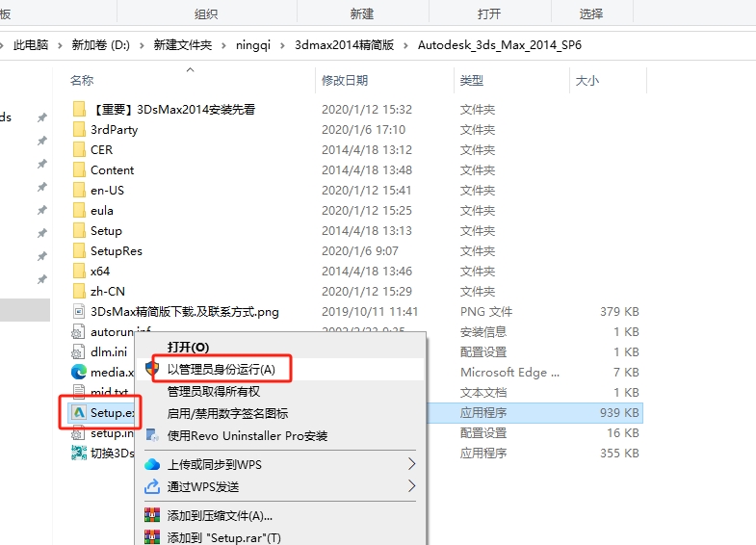Screen dimensions: 756x545
Task: Select 启用/禁用数字签名图标 menu entry
Action: point(227,413)
